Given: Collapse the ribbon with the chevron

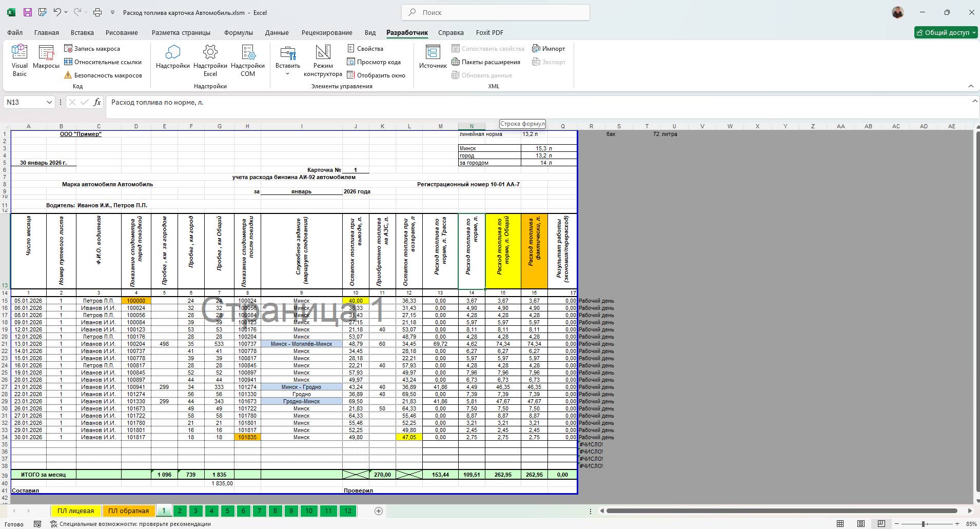Looking at the screenshot, I should pyautogui.click(x=971, y=86).
